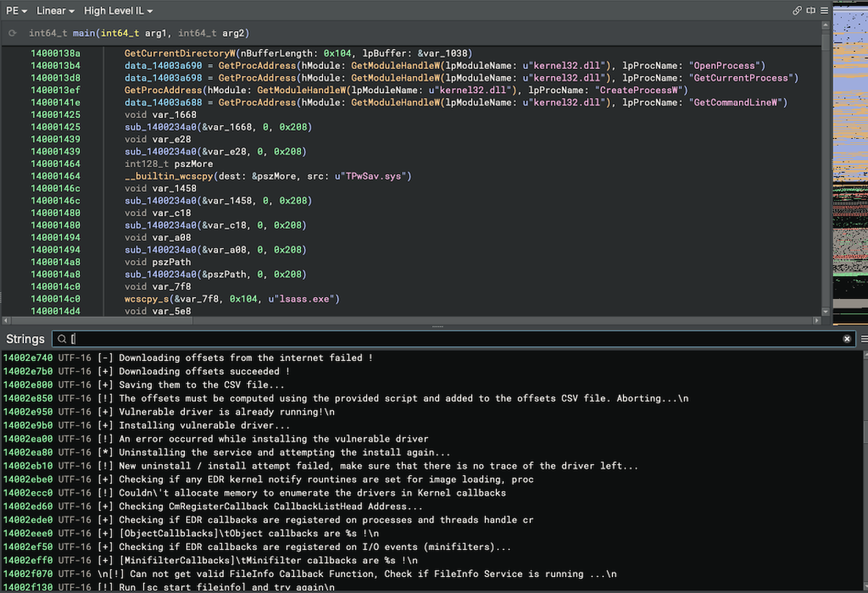
Task: Click the code view vertical scrollbar thumb
Action: point(825,42)
